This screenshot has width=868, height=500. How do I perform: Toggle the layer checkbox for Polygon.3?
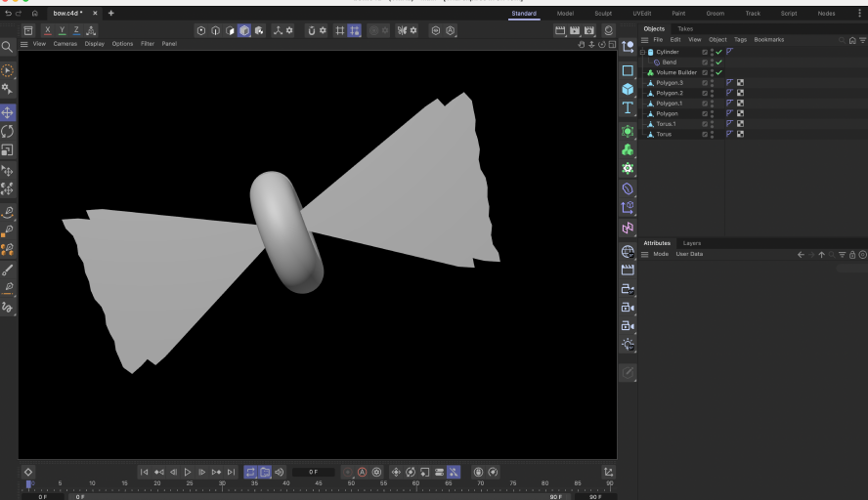[x=705, y=83]
